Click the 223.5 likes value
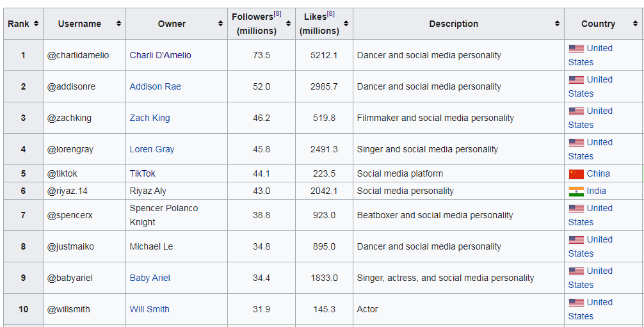The width and height of the screenshot is (644, 327). 324,173
